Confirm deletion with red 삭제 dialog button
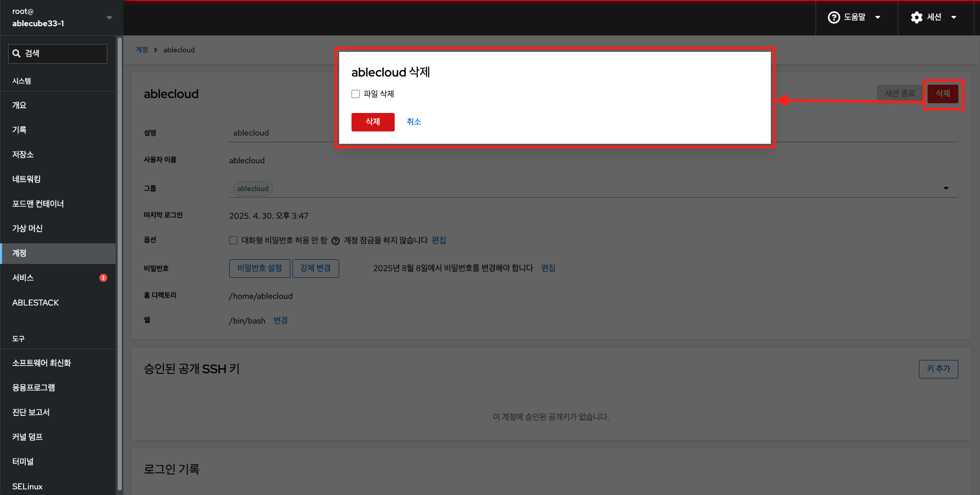 coord(373,122)
